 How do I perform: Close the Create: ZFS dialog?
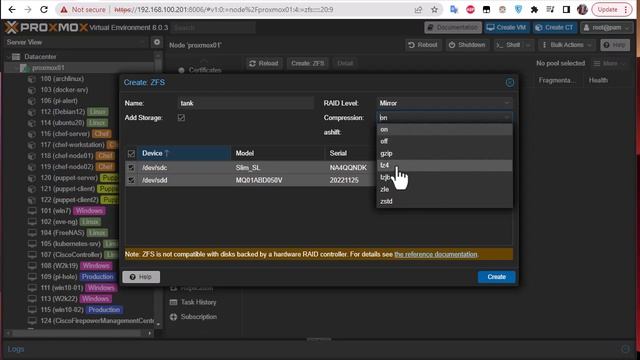pyautogui.click(x=510, y=82)
